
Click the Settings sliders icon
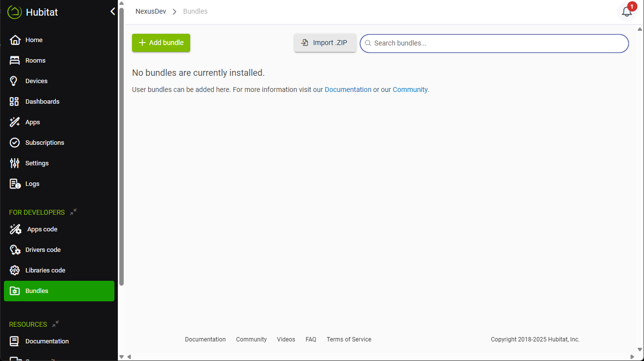pos(15,163)
